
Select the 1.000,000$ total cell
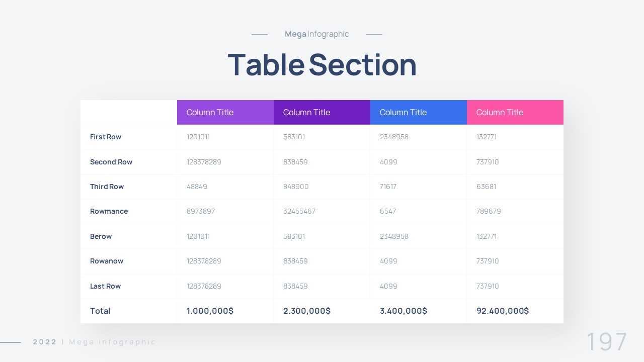(x=210, y=311)
